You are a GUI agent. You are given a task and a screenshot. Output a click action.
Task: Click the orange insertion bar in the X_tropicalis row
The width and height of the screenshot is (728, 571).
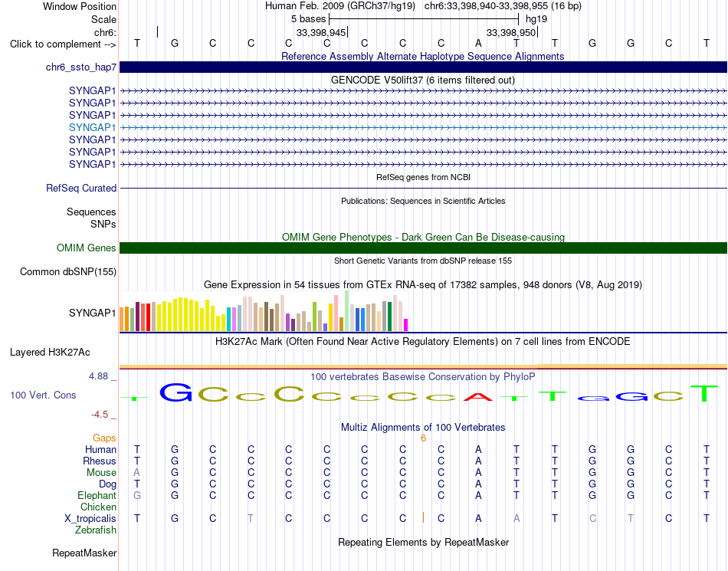423,517
